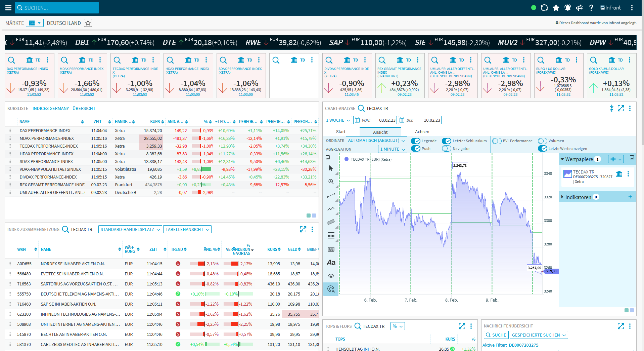
Task: Open the Aggregation 1 Minute dropdown
Action: tap(393, 149)
